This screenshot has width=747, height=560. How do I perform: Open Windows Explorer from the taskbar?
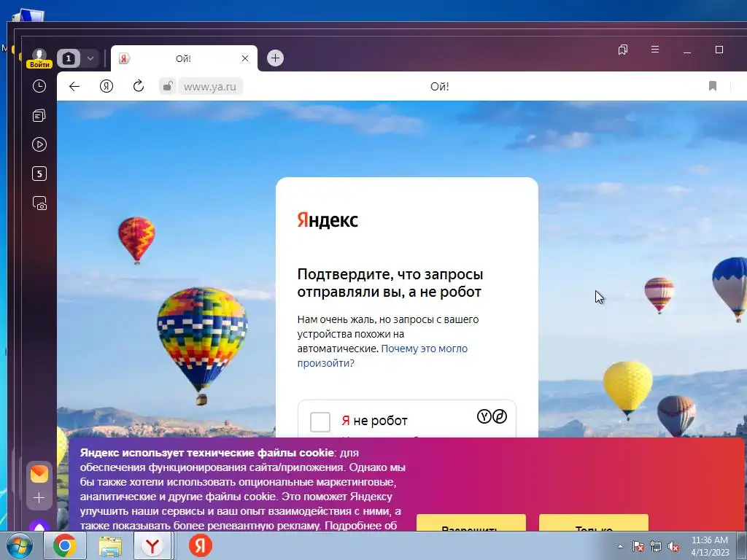point(110,545)
